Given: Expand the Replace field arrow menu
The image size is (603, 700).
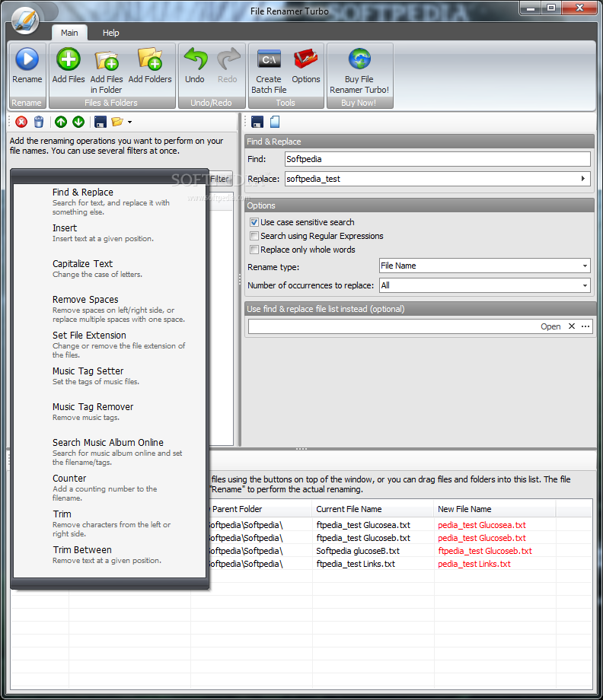Looking at the screenshot, I should pyautogui.click(x=583, y=179).
